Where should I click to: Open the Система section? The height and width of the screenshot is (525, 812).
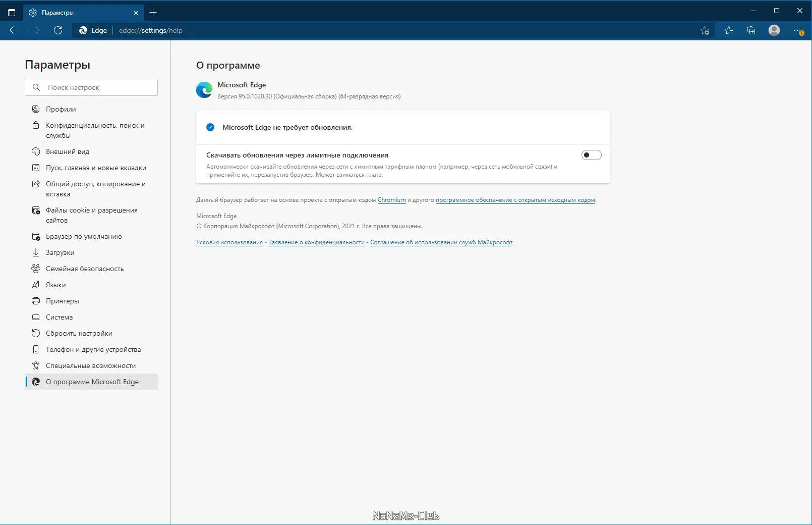(x=91, y=317)
